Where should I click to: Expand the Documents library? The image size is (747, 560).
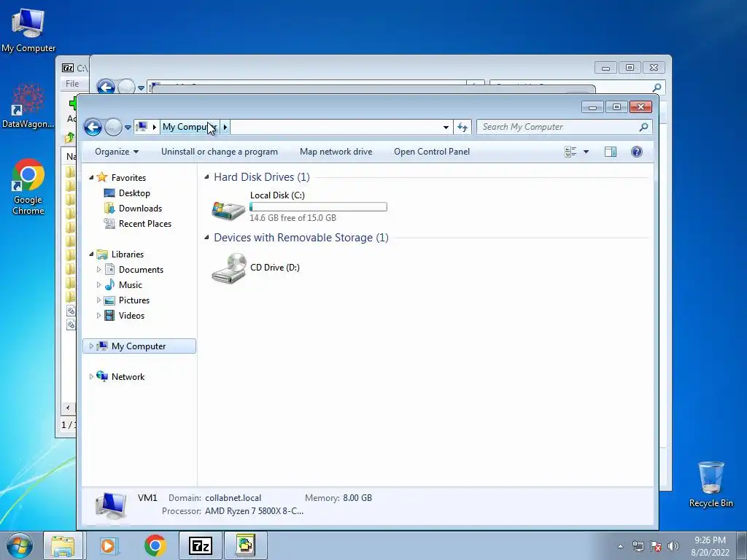98,270
